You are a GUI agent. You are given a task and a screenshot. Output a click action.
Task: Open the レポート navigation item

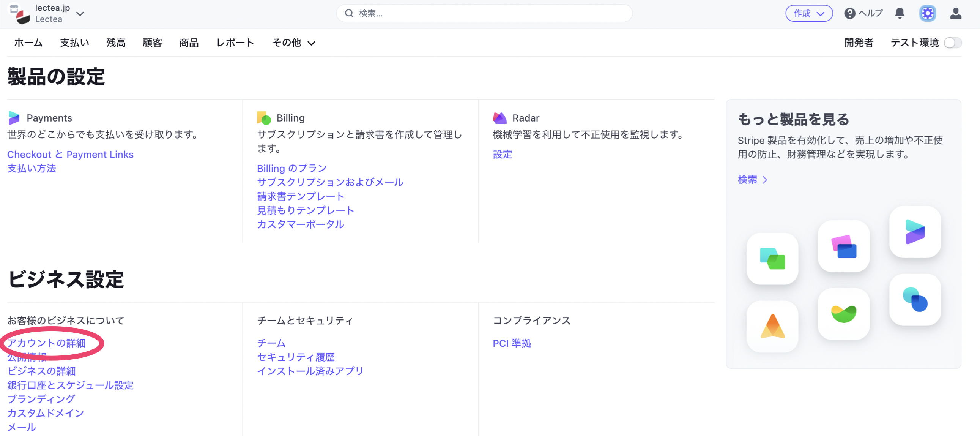click(x=235, y=43)
